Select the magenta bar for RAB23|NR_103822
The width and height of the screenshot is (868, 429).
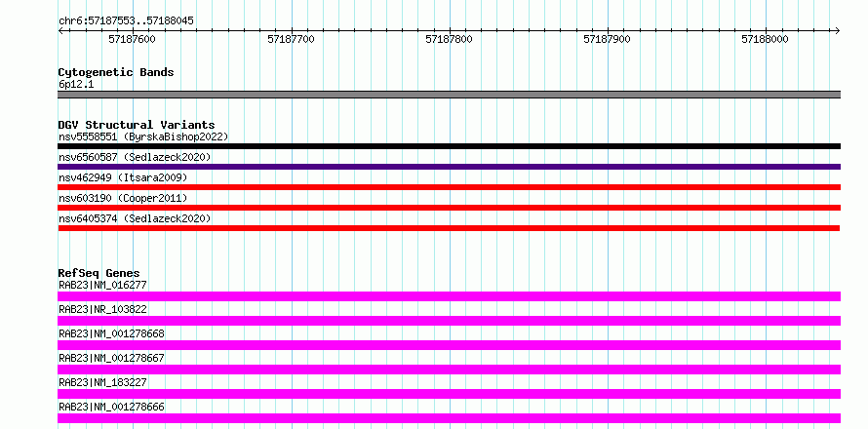[x=449, y=321]
